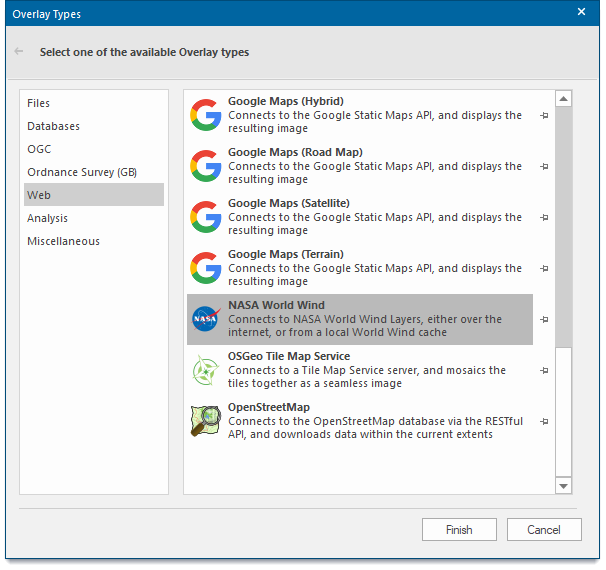Close the Overlay Types dialog
The width and height of the screenshot is (606, 570).
pyautogui.click(x=581, y=12)
